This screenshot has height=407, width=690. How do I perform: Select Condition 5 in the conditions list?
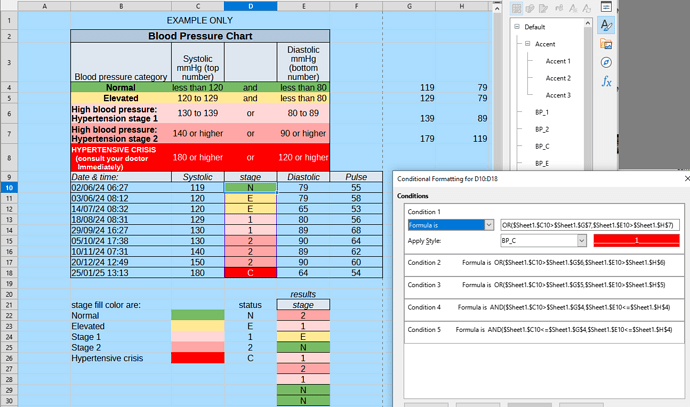[540, 330]
